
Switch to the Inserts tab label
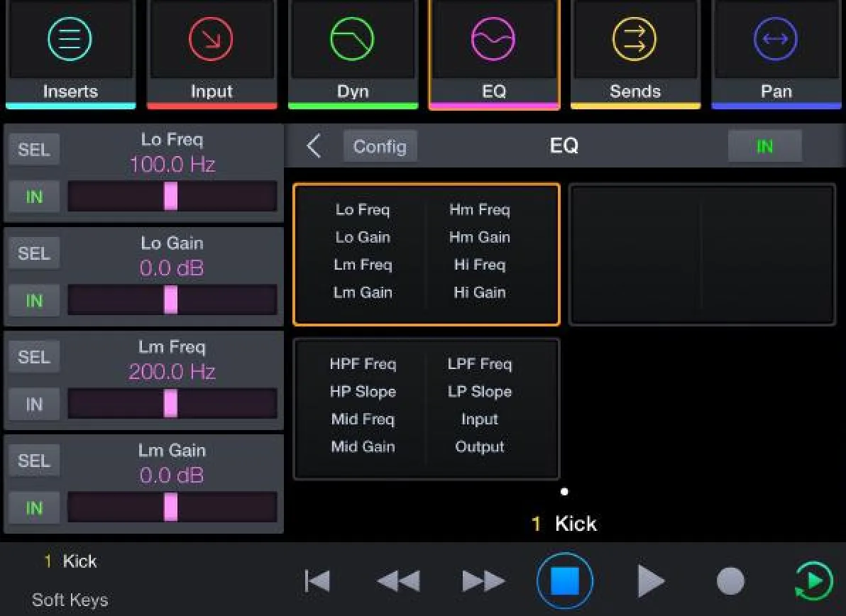(71, 91)
